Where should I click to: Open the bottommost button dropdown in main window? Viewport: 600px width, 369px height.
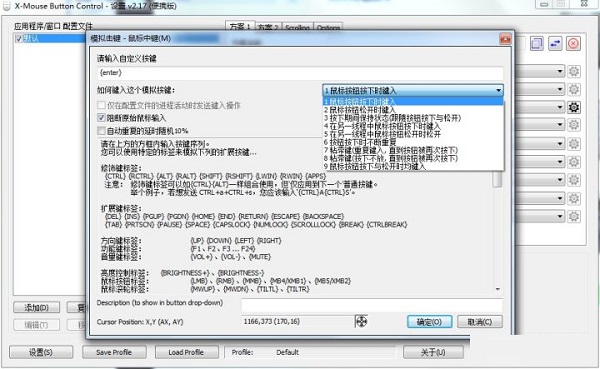tap(560, 216)
